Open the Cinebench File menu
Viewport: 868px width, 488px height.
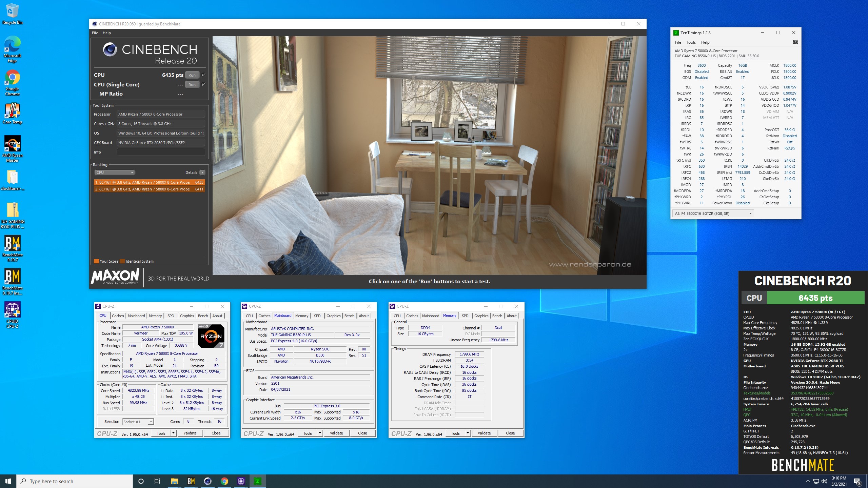(x=95, y=33)
